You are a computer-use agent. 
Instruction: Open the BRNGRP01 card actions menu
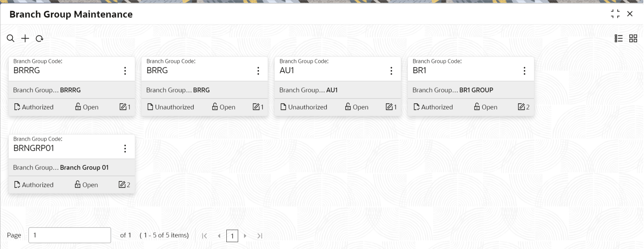125,148
